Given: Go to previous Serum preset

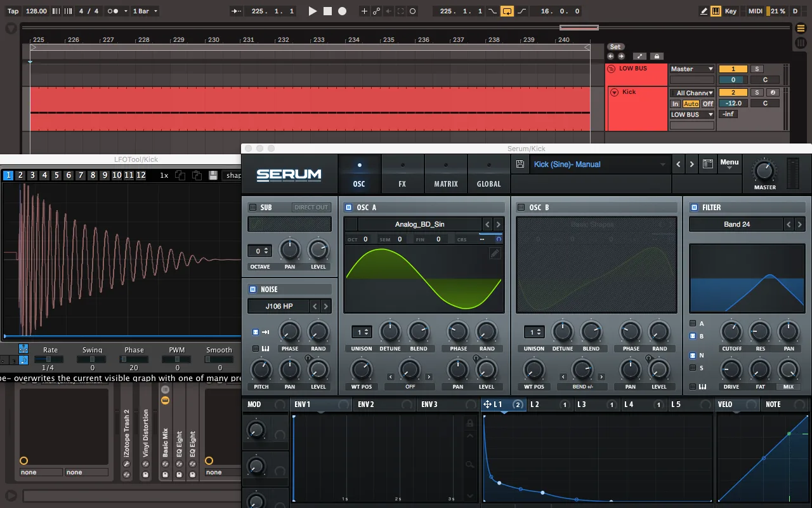Looking at the screenshot, I should 678,164.
